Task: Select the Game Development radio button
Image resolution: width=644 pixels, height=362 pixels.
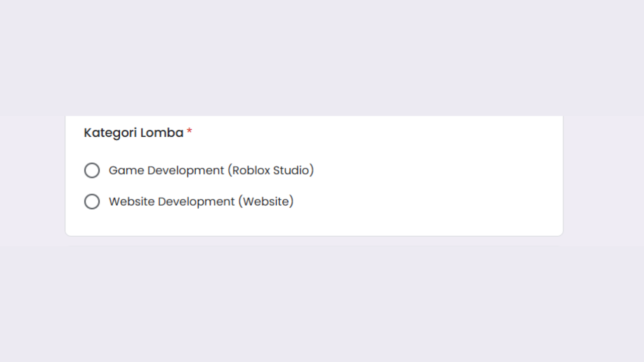Action: click(92, 170)
